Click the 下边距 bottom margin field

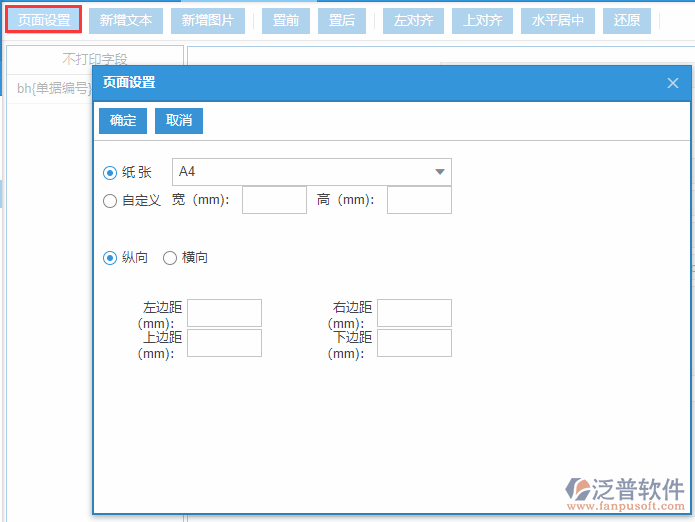(414, 343)
